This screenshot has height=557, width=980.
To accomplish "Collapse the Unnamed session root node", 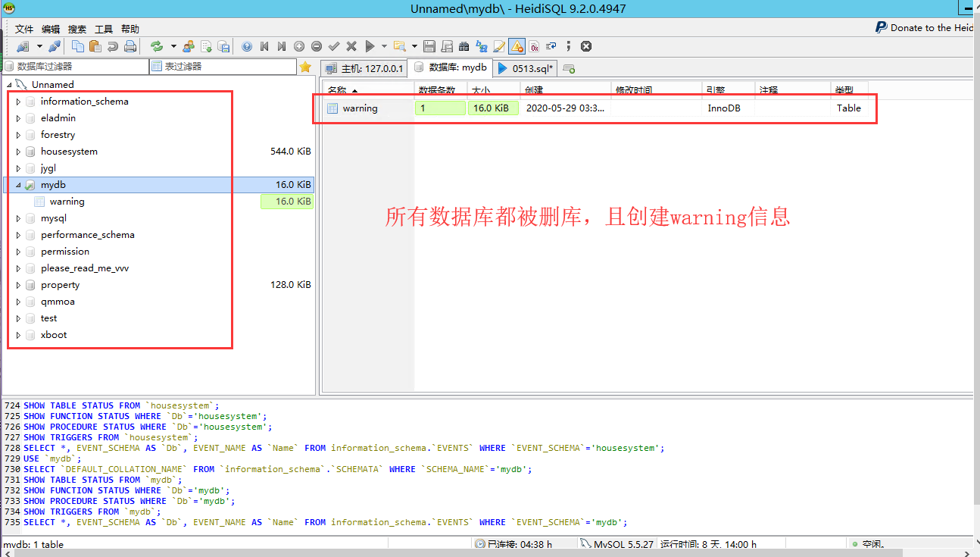I will tap(9, 84).
